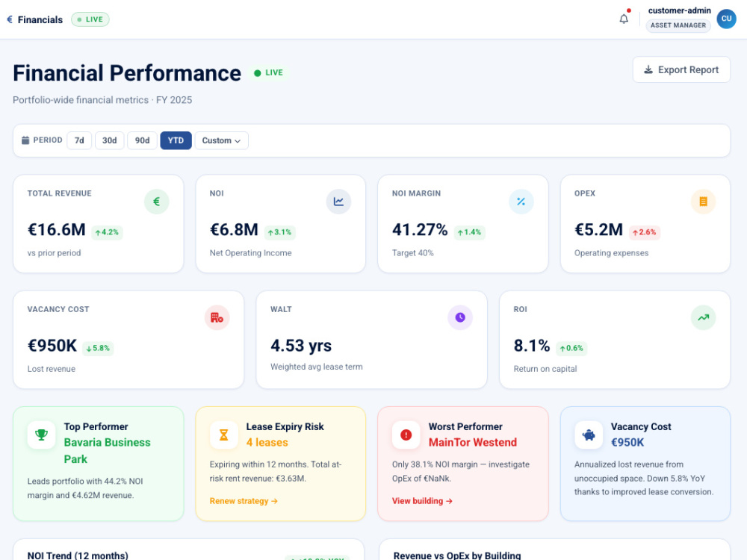
Task: Follow the Renew strategy link
Action: click(x=244, y=501)
